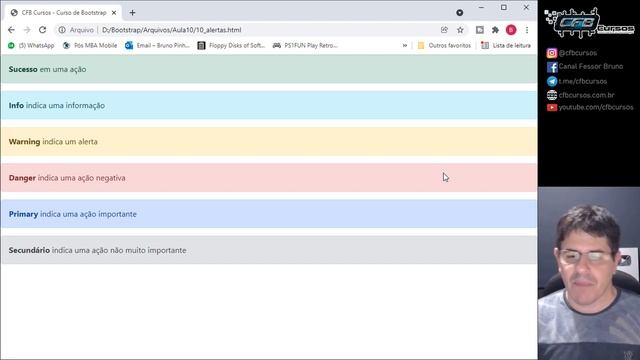
Task: Open the PS1FUN Play Retro bookmark
Action: (x=305, y=45)
